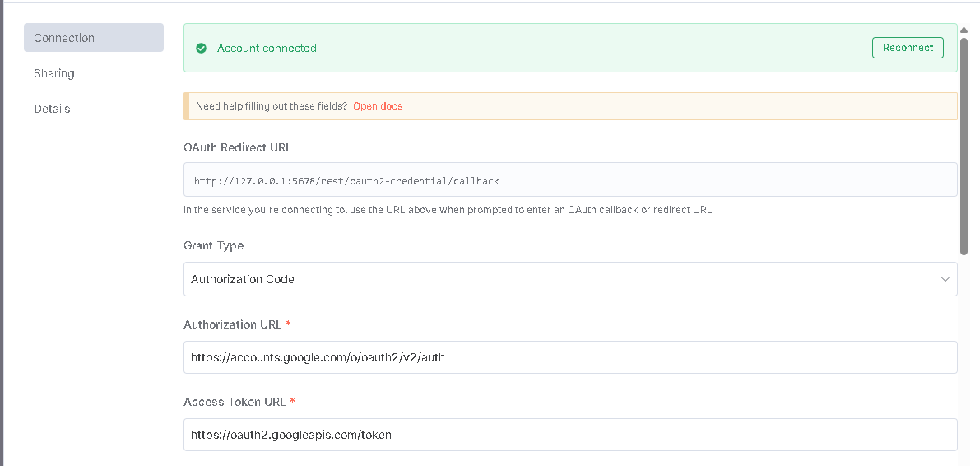
Task: Click the Account connected status text
Action: tap(267, 48)
